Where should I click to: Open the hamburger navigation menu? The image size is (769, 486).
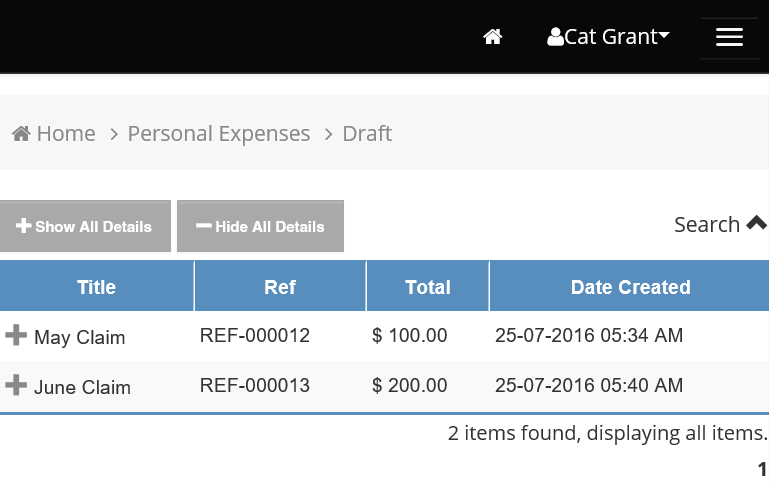[729, 38]
